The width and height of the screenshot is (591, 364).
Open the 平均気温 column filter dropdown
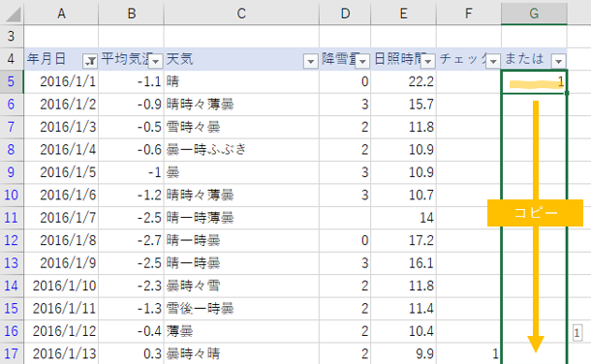[x=155, y=61]
